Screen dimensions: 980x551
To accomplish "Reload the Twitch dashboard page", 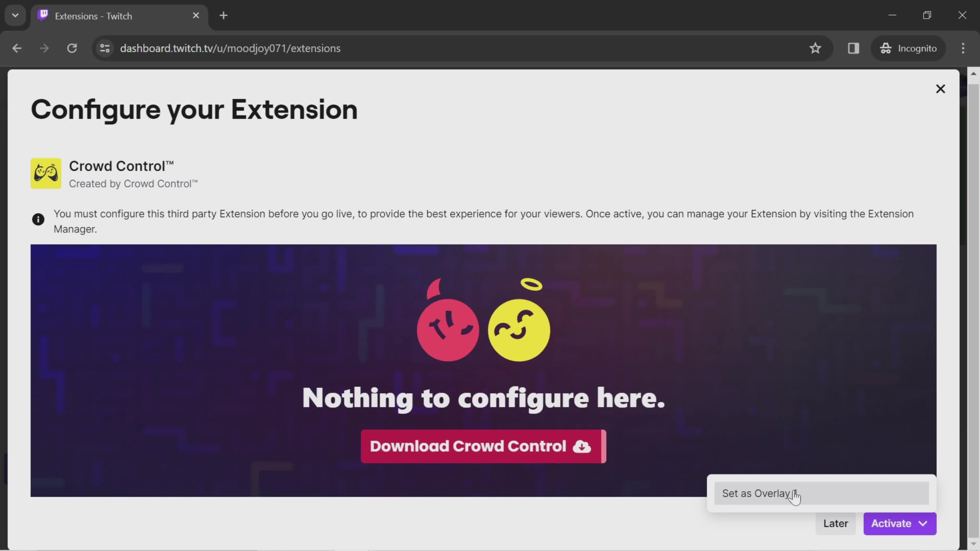I will tap(72, 48).
